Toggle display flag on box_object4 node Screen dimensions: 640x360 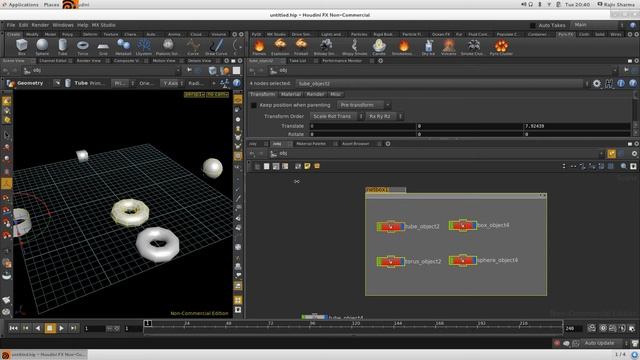coord(474,225)
